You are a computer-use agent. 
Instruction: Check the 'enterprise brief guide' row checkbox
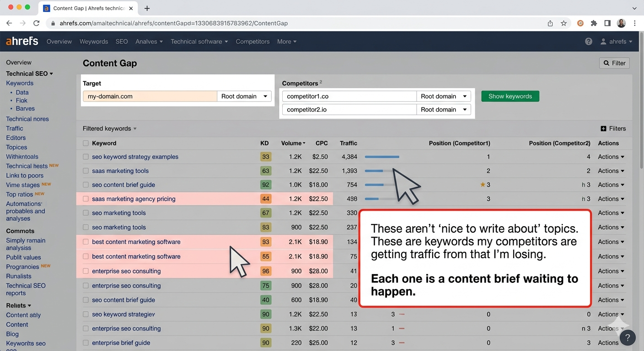[x=86, y=343]
